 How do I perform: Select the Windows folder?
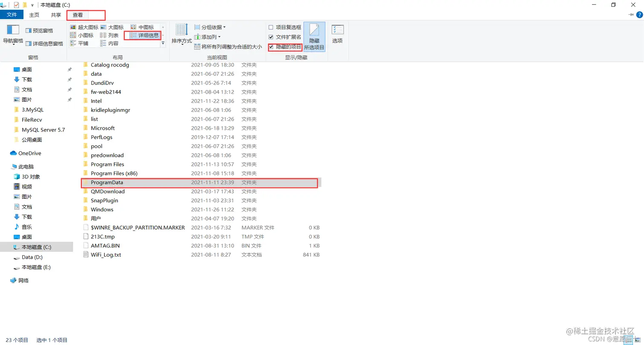coord(102,210)
